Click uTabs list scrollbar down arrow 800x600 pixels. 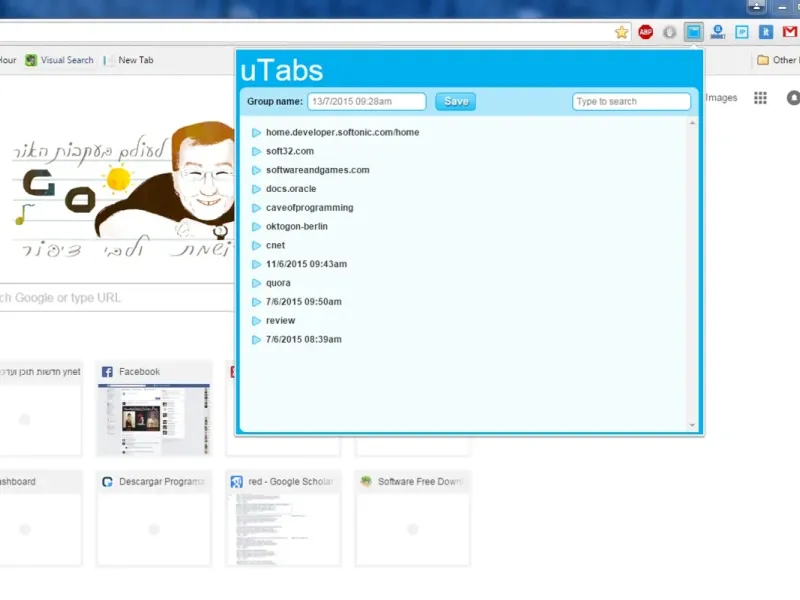click(692, 425)
